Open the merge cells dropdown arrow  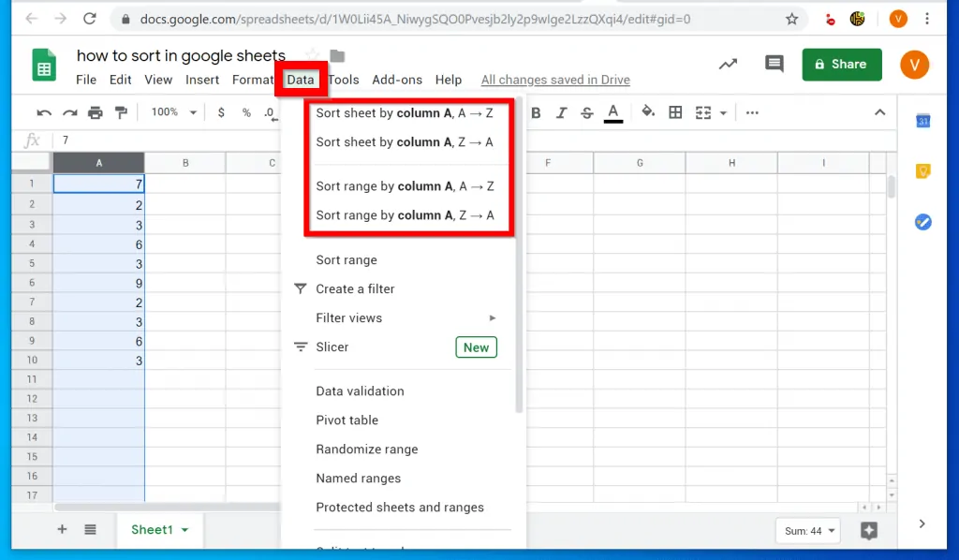(x=722, y=112)
